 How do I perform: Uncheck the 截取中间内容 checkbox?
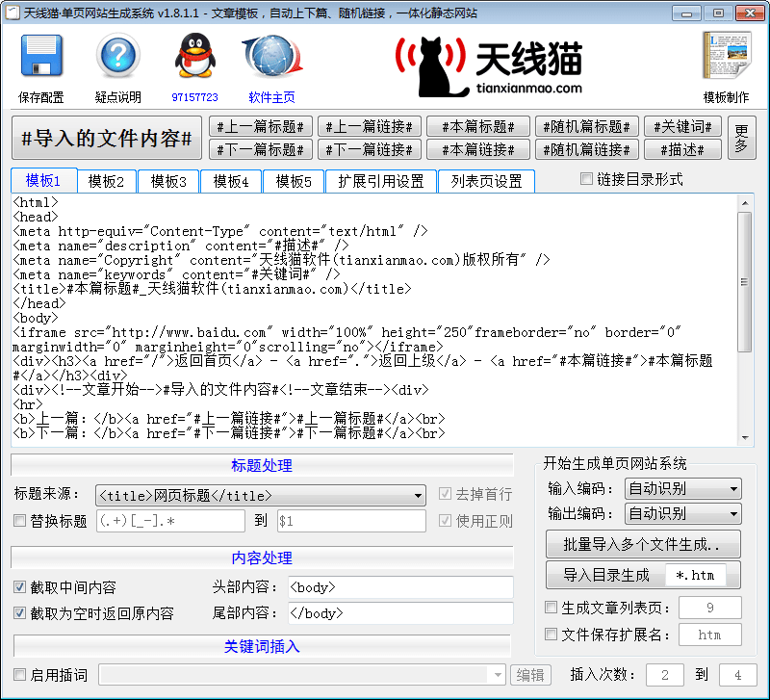[x=19, y=587]
